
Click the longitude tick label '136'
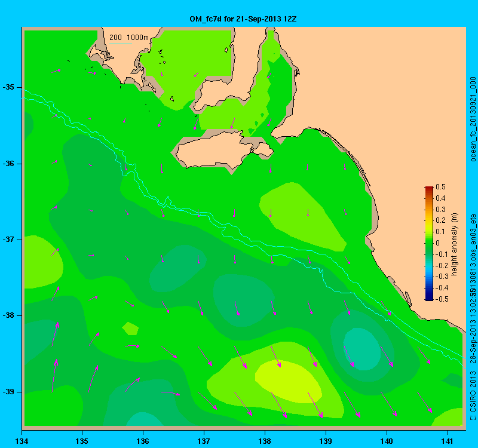143,441
